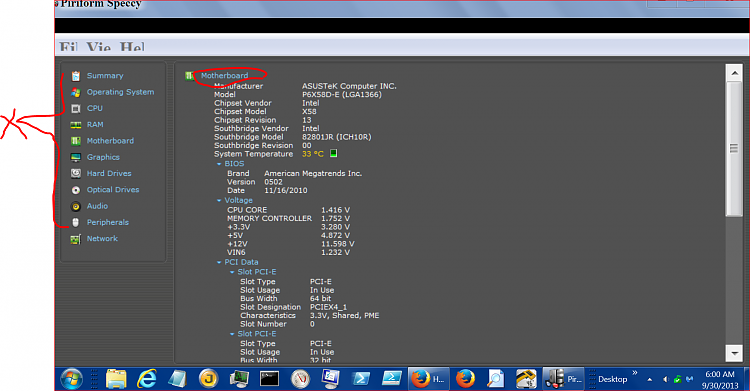Open the second, lighter PowerShell taskbar icon

pyautogui.click(x=392, y=379)
